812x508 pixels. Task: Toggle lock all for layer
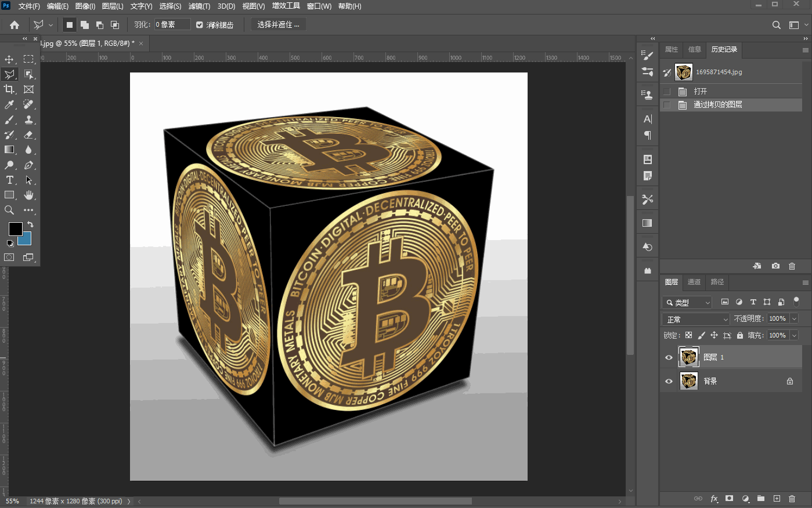point(739,335)
